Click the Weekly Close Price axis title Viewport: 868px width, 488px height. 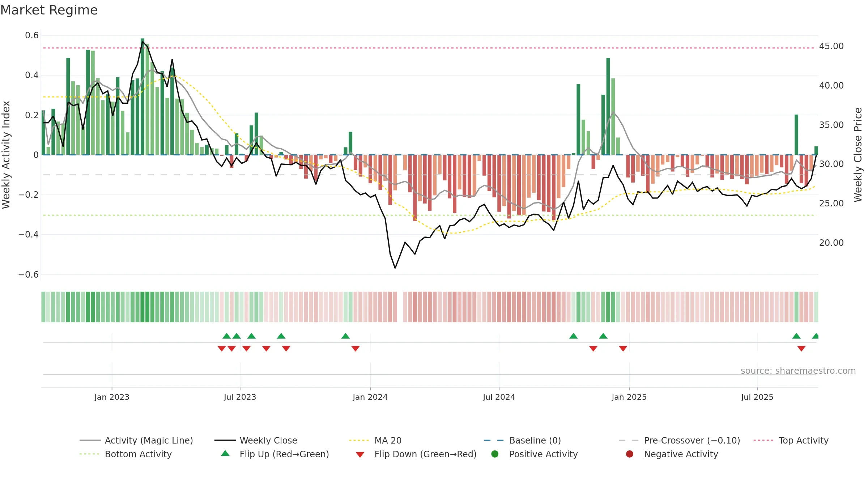[x=858, y=155]
